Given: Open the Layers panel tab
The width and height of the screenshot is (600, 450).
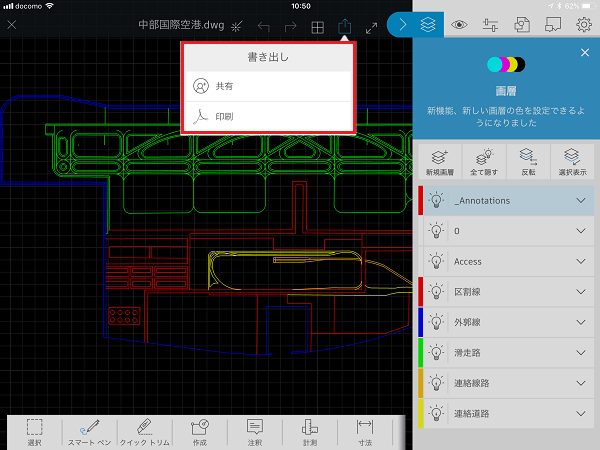Looking at the screenshot, I should coord(428,25).
